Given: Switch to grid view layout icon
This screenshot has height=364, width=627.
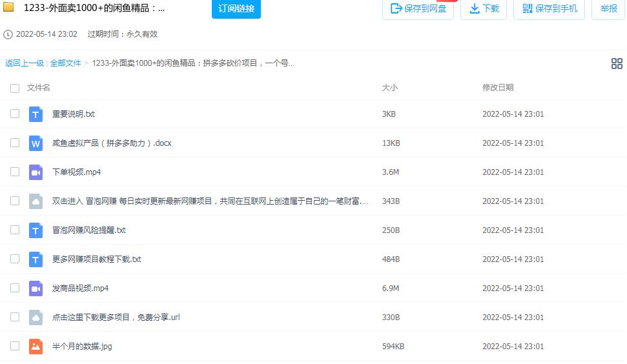Looking at the screenshot, I should [617, 63].
